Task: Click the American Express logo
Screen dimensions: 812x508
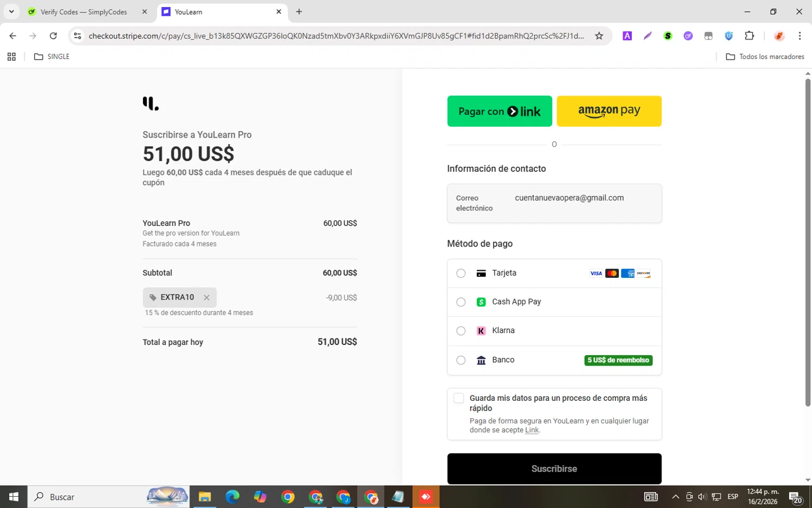Action: click(x=627, y=273)
